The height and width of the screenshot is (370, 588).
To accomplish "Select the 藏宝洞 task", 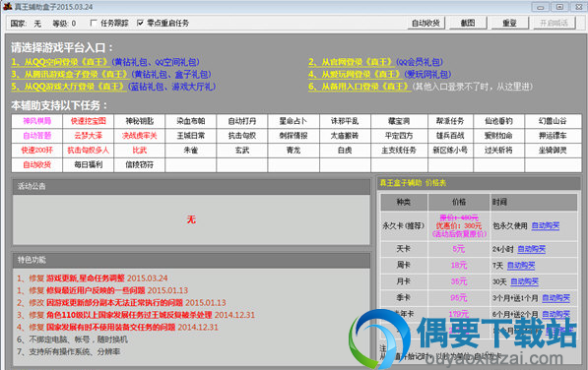I will tap(399, 121).
